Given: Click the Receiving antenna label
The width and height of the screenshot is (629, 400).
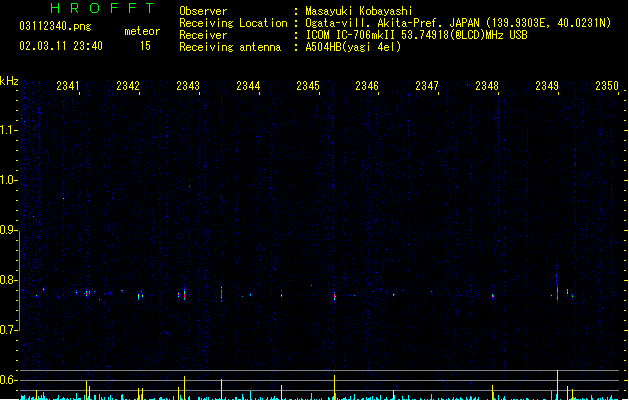Looking at the screenshot, I should [230, 47].
